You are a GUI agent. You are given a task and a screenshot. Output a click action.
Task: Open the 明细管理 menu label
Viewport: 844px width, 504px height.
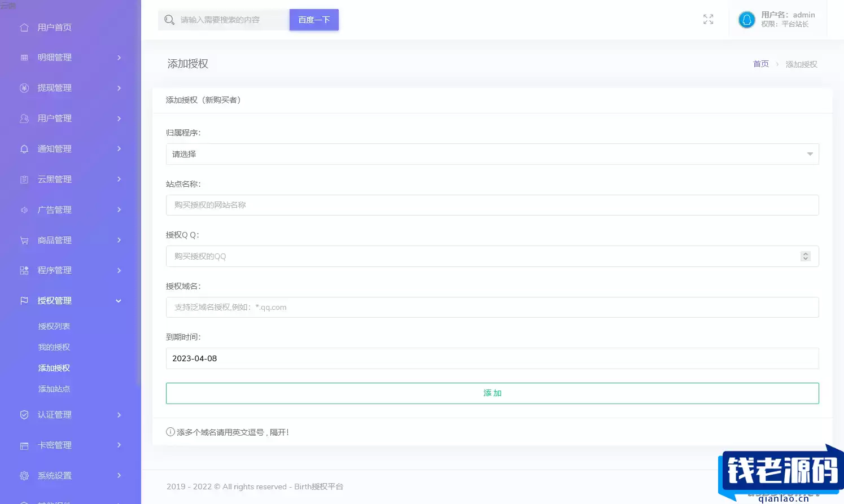click(x=55, y=58)
